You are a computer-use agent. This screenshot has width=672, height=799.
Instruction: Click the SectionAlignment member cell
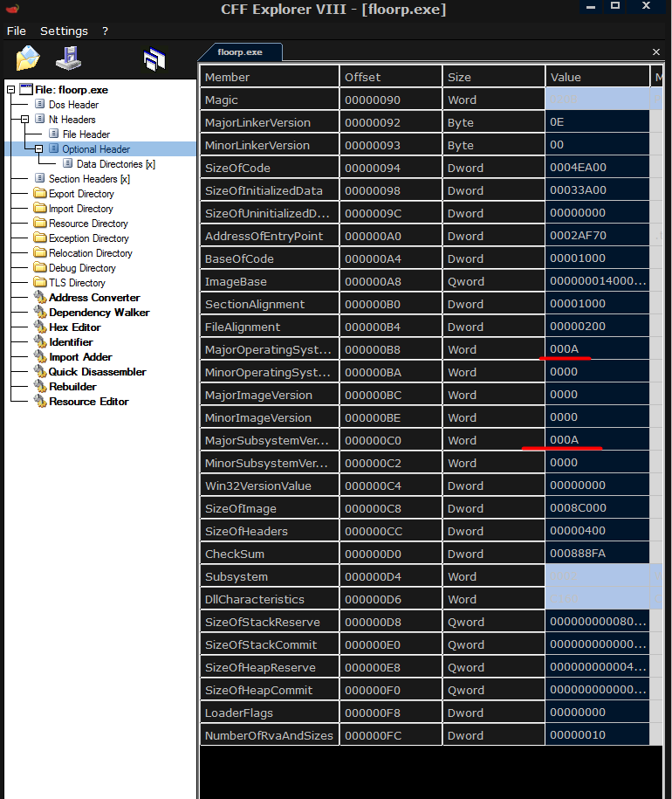[270, 304]
